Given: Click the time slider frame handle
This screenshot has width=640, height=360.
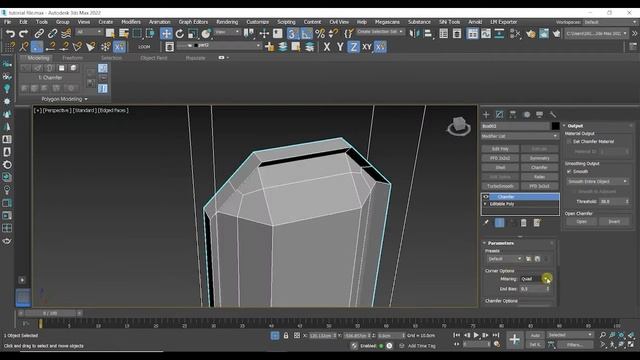Looking at the screenshot, I should pyautogui.click(x=50, y=313).
